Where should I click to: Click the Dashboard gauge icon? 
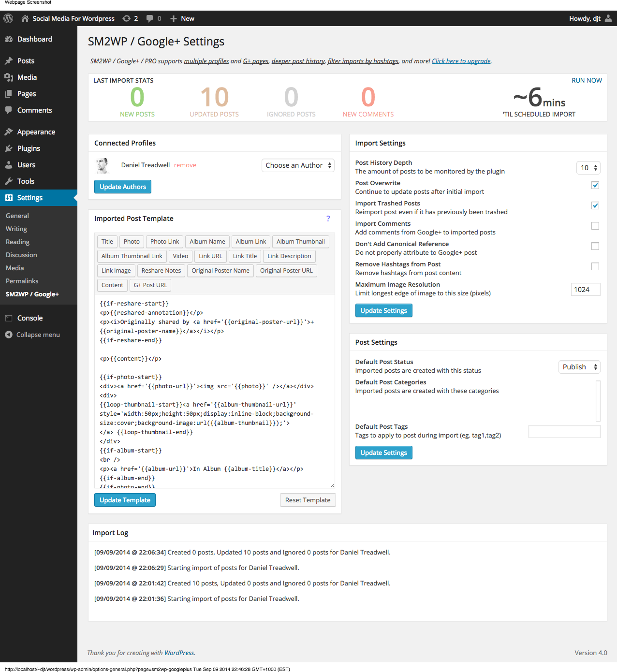click(x=9, y=39)
